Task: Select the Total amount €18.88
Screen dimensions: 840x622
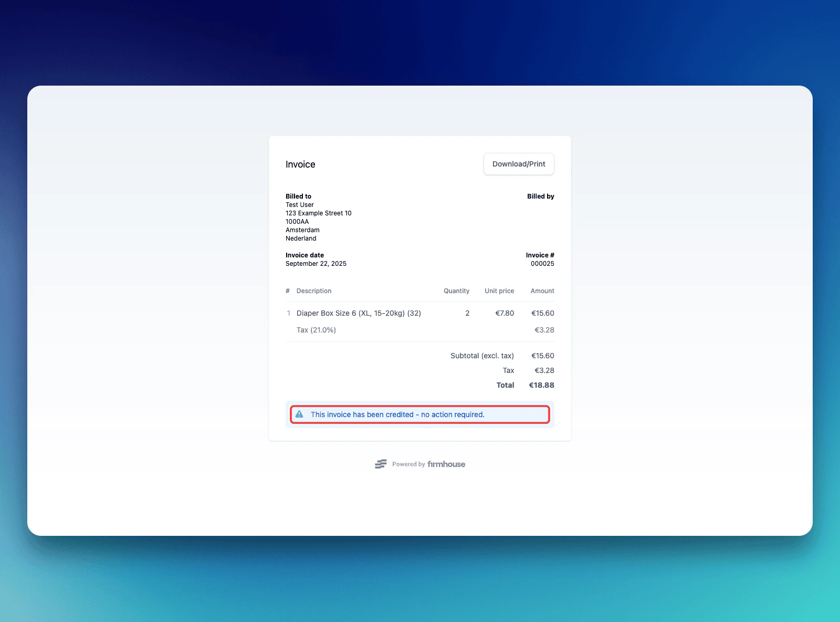Action: [x=541, y=385]
